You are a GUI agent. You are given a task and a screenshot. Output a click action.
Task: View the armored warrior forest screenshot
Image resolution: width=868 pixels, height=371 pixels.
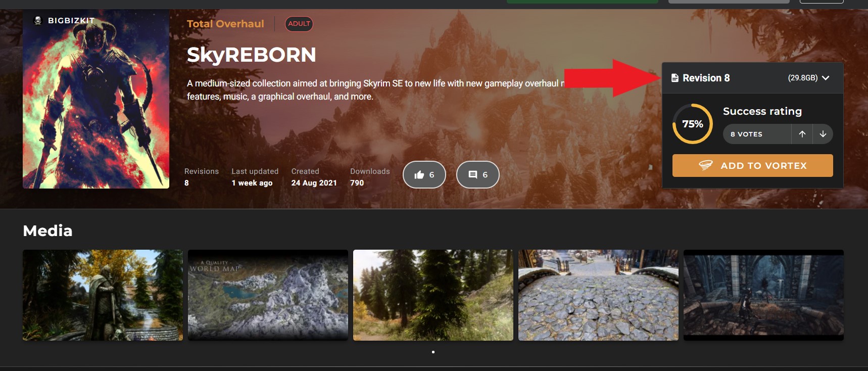pos(103,295)
